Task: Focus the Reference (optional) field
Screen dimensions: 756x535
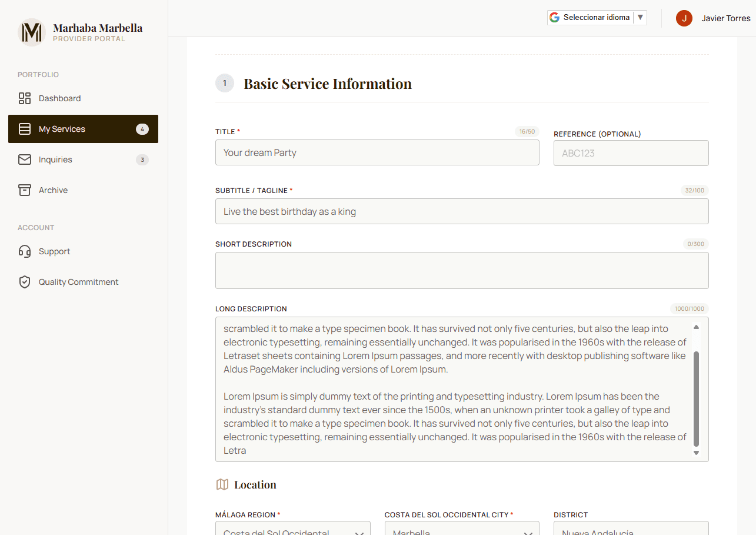Action: coord(631,153)
